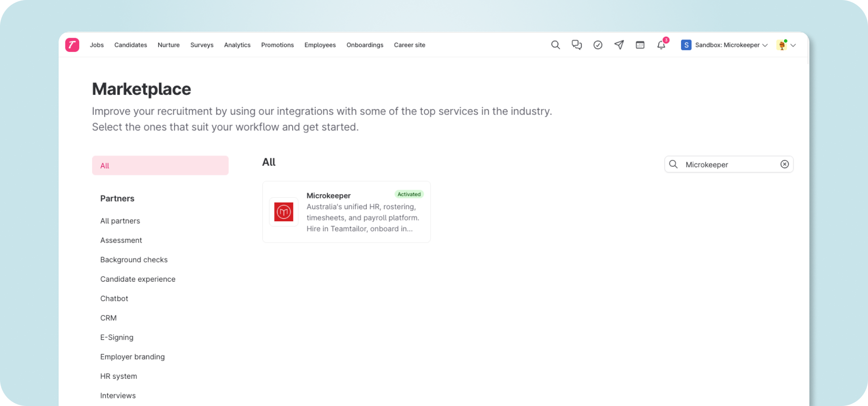
Task: Click the user avatar icon
Action: [782, 45]
